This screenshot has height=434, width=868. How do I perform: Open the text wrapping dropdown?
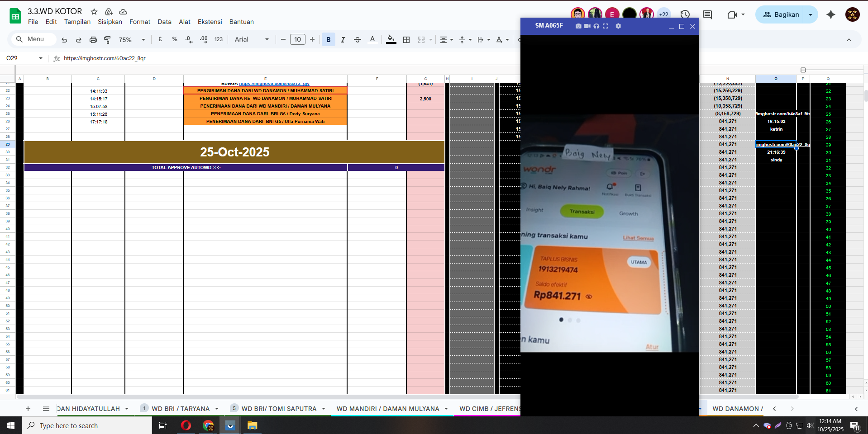[x=484, y=40]
